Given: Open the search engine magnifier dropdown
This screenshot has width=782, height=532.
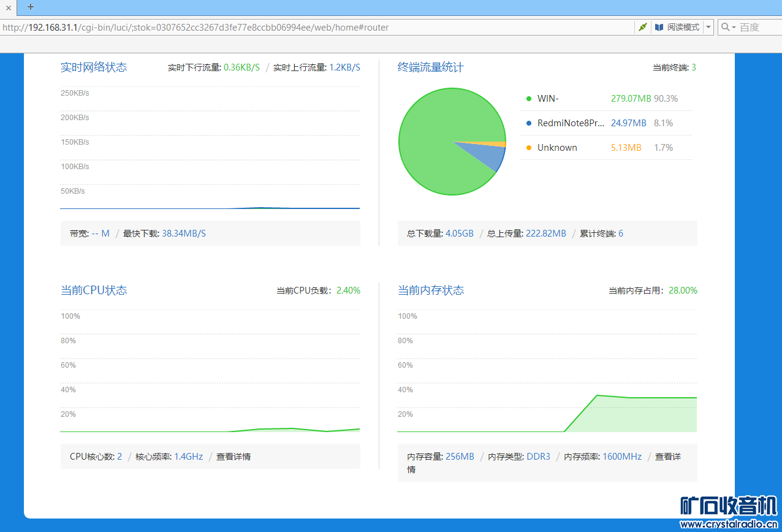Looking at the screenshot, I should (x=727, y=27).
